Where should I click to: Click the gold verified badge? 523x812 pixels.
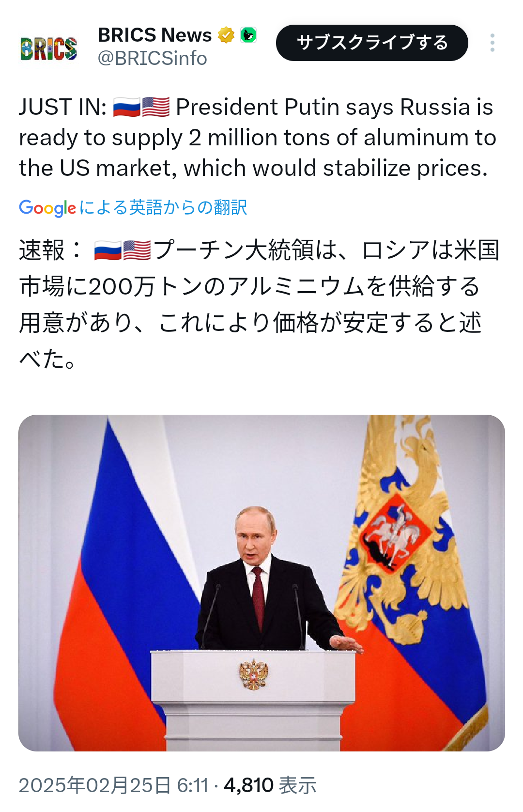pyautogui.click(x=226, y=35)
